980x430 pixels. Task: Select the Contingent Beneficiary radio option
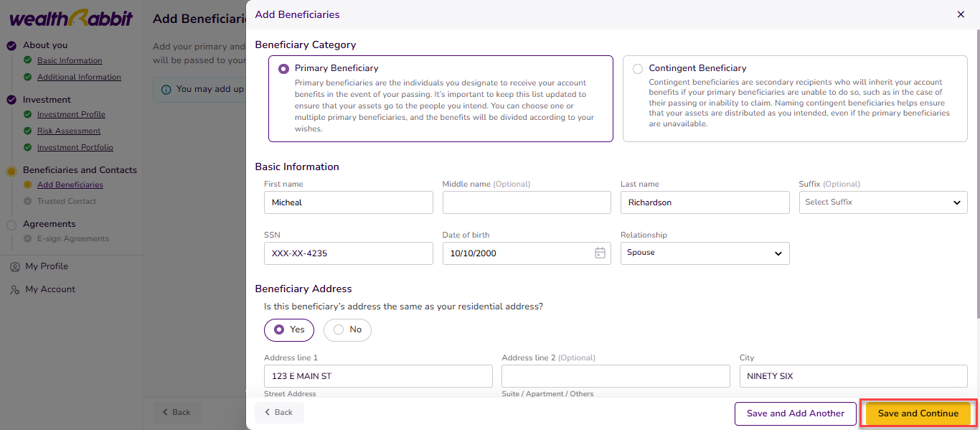(638, 69)
